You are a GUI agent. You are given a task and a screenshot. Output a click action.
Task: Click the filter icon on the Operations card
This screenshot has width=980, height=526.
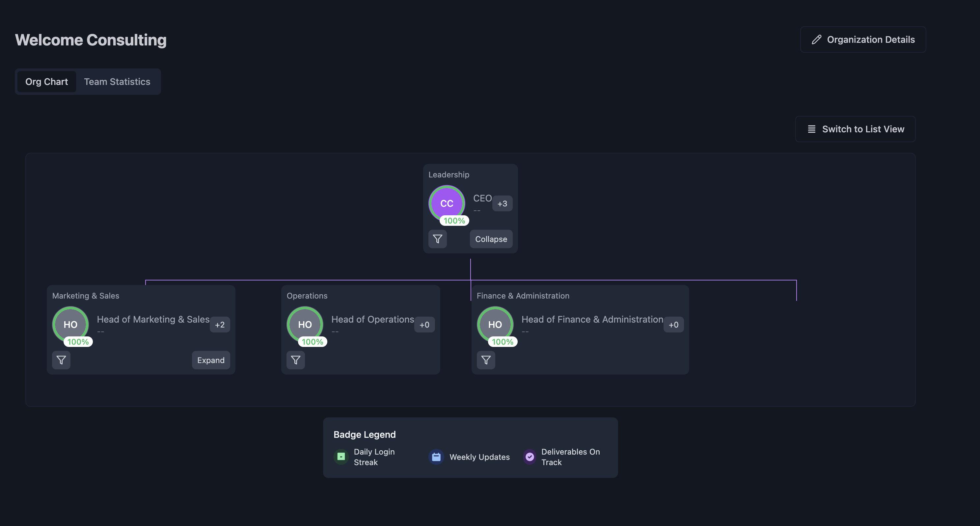coord(296,360)
